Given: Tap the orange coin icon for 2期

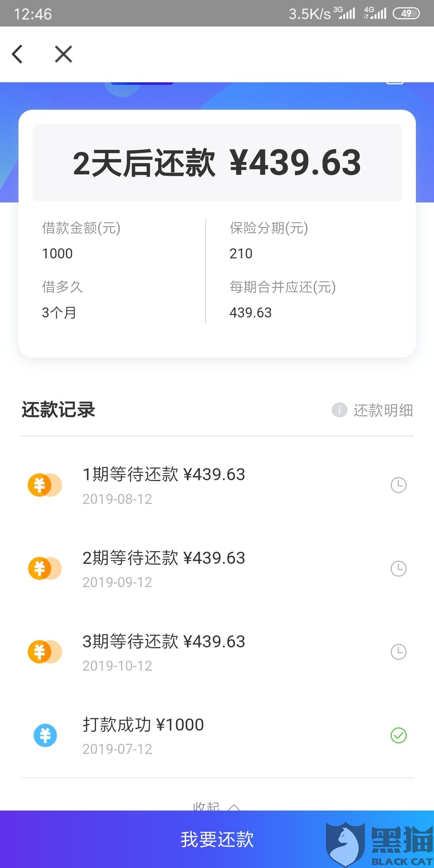Looking at the screenshot, I should tap(45, 568).
